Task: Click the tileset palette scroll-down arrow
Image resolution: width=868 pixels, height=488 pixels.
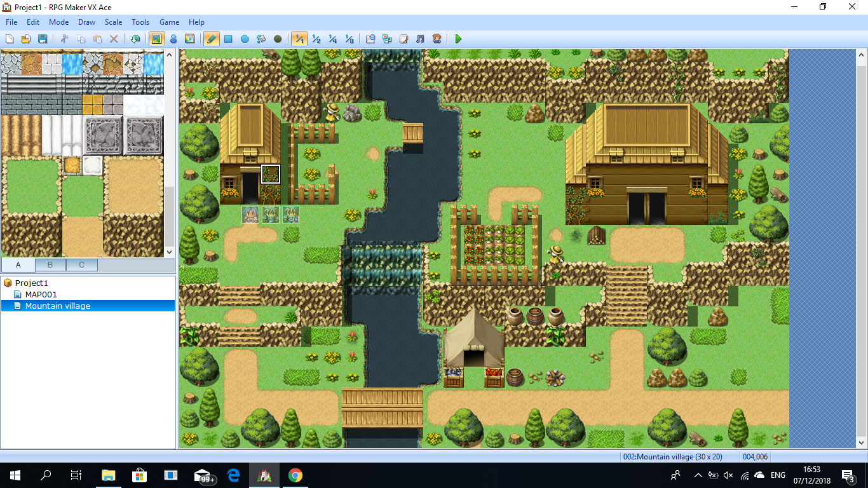Action: 170,252
